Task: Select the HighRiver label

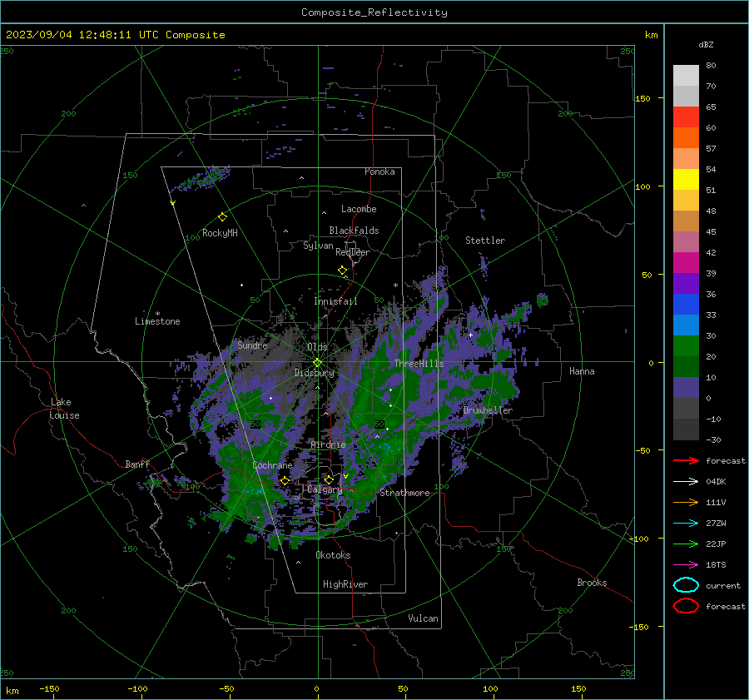Action: pyautogui.click(x=345, y=584)
